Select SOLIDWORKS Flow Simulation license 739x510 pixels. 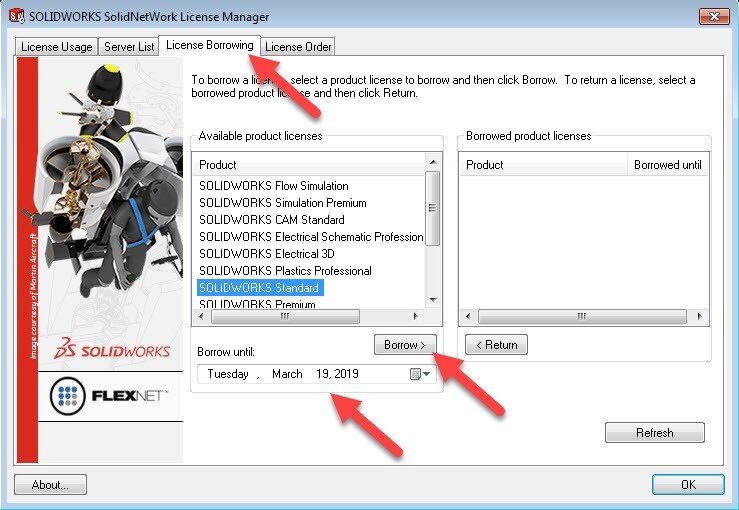tap(274, 186)
